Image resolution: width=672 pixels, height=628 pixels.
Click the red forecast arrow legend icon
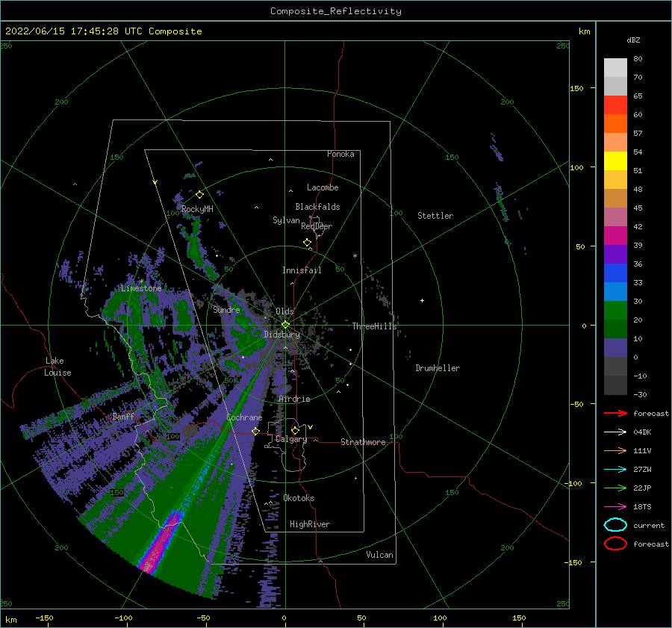pos(615,413)
